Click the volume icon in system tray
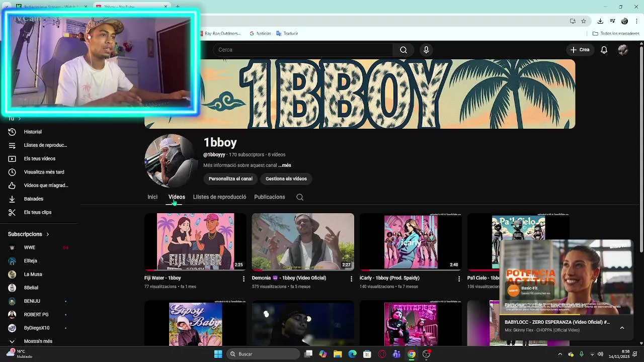The width and height of the screenshot is (644, 362). click(600, 354)
